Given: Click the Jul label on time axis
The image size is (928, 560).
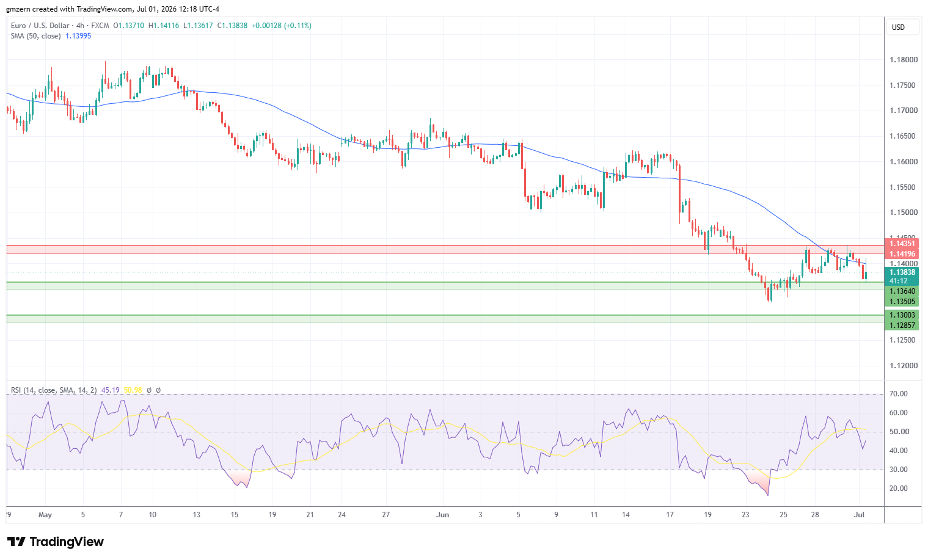Looking at the screenshot, I should 859,515.
